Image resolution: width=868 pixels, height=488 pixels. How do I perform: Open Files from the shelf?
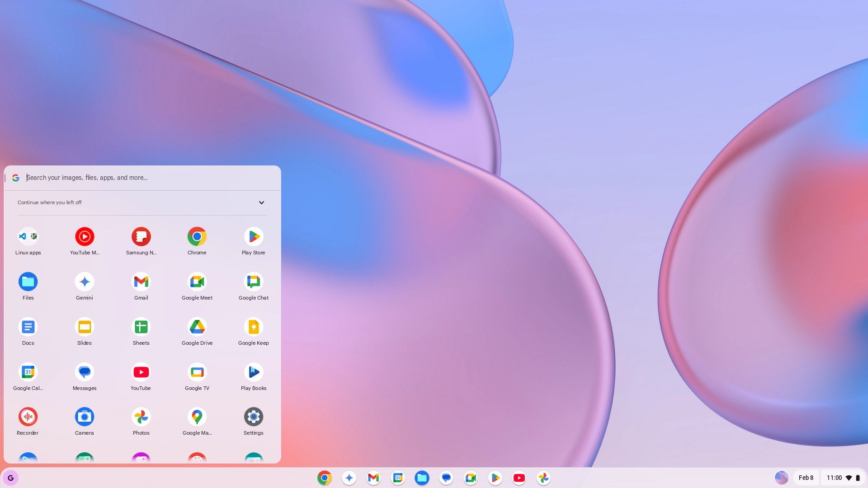coord(422,478)
